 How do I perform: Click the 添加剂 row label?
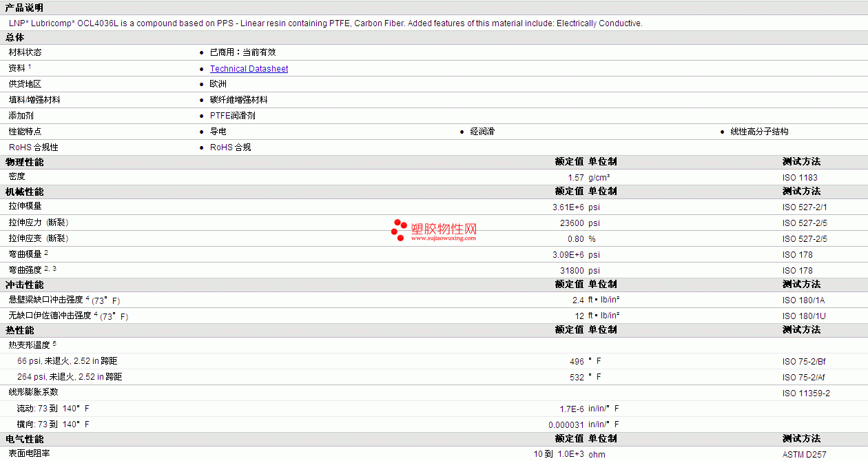coord(21,116)
